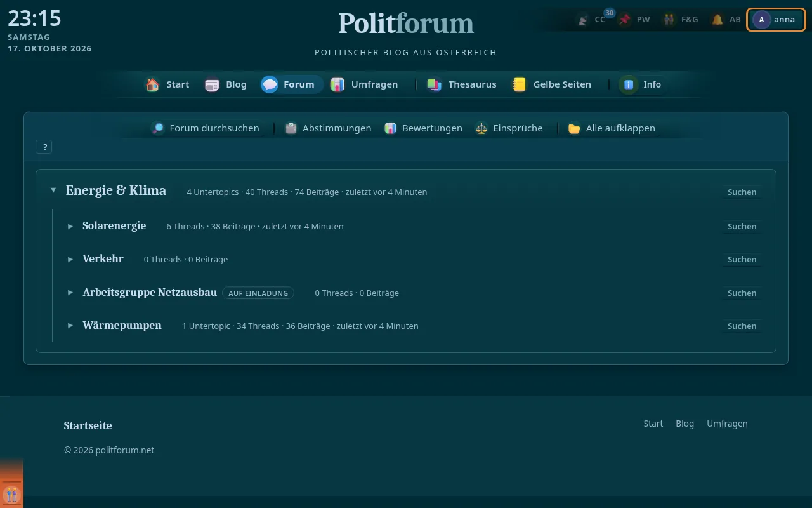Open the F&G people icon in the header
The width and height of the screenshot is (812, 508).
click(x=669, y=20)
